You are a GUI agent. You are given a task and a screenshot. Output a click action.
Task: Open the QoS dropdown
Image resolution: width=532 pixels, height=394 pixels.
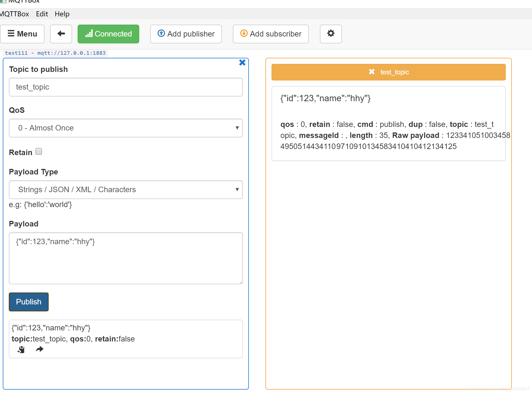(x=126, y=128)
